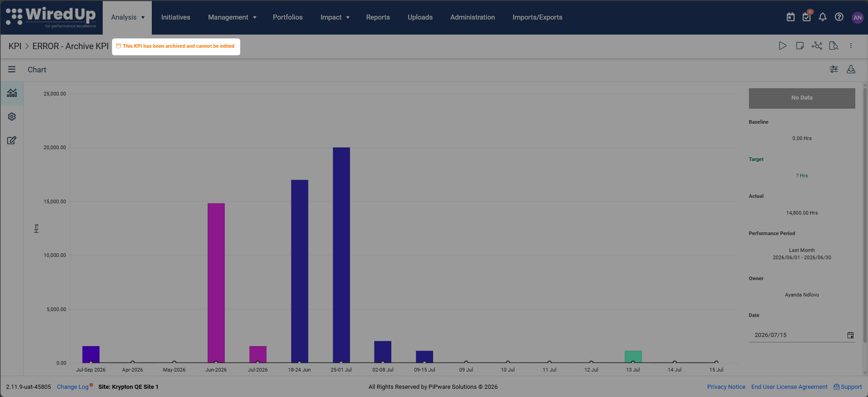Click the edit pencil sidebar icon
Image resolution: width=868 pixels, height=397 pixels.
point(12,141)
